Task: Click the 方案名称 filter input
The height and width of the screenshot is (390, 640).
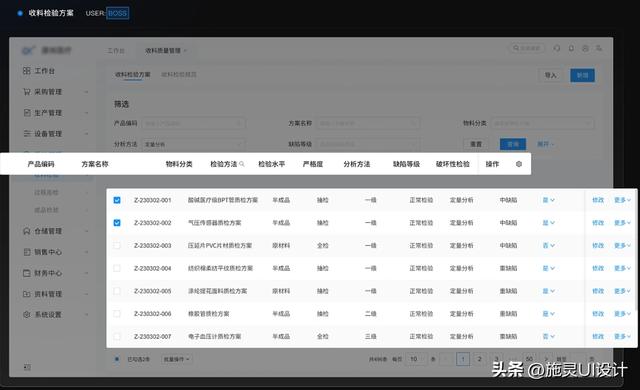Action: point(368,123)
